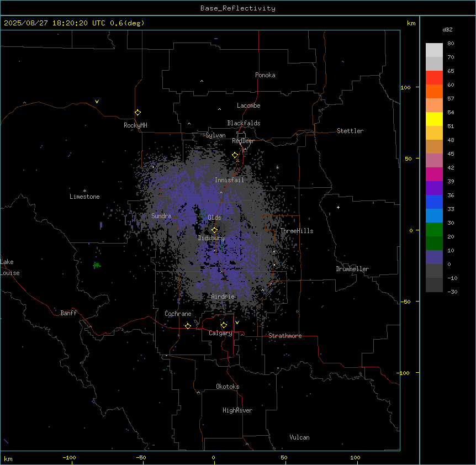
Task: Click the yellow diamond marker south of RedDeer
Action: (235, 155)
